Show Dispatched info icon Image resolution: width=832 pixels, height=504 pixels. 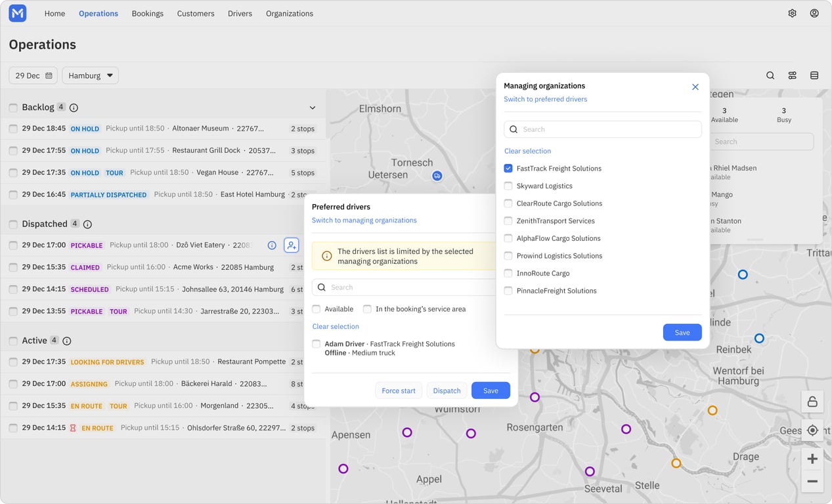click(x=87, y=224)
